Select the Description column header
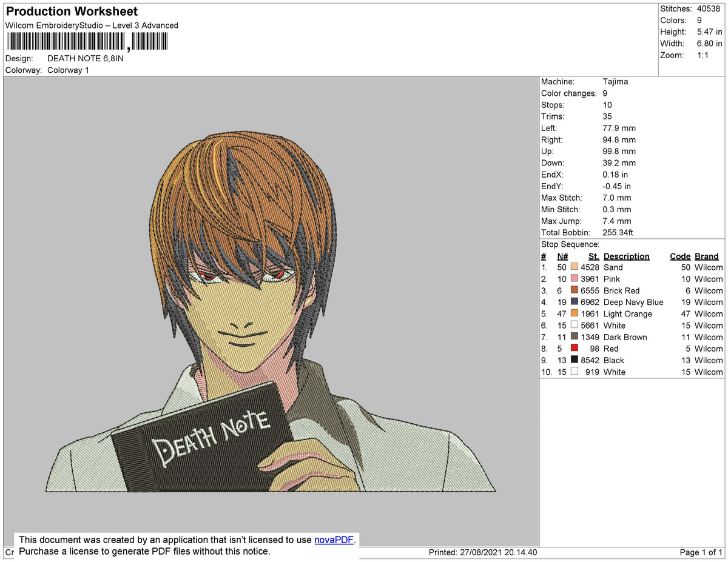 [626, 256]
